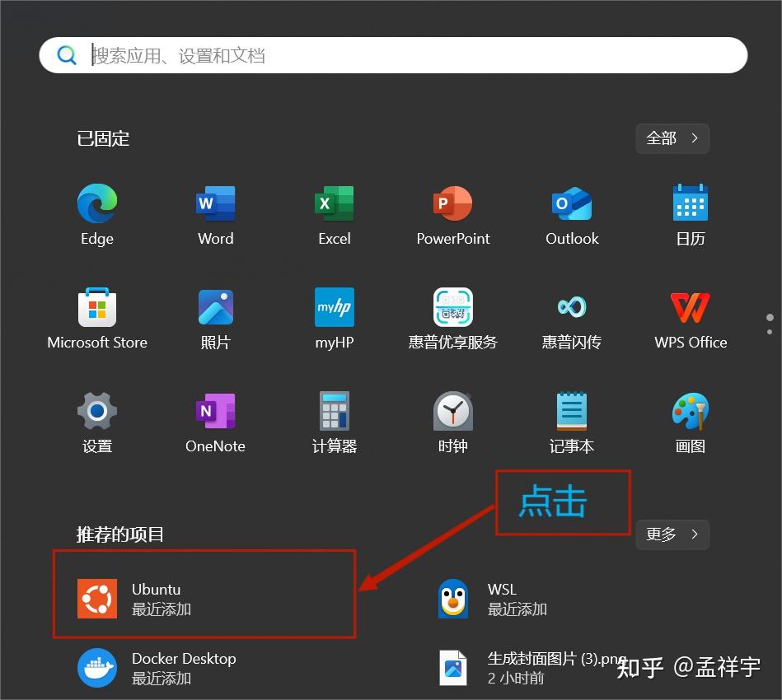
Task: Open the 生成封面图片 (3).png file icon
Action: 453,668
